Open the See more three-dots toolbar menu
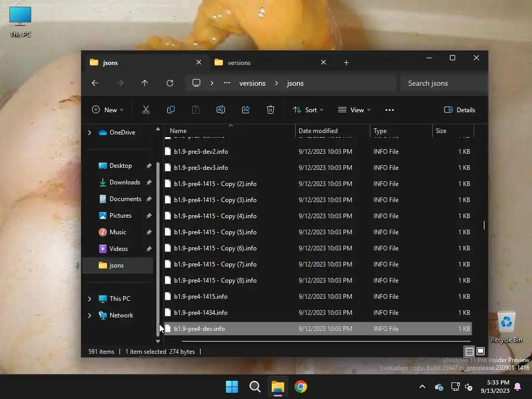Screen dimensions: 532x399 pos(390,110)
